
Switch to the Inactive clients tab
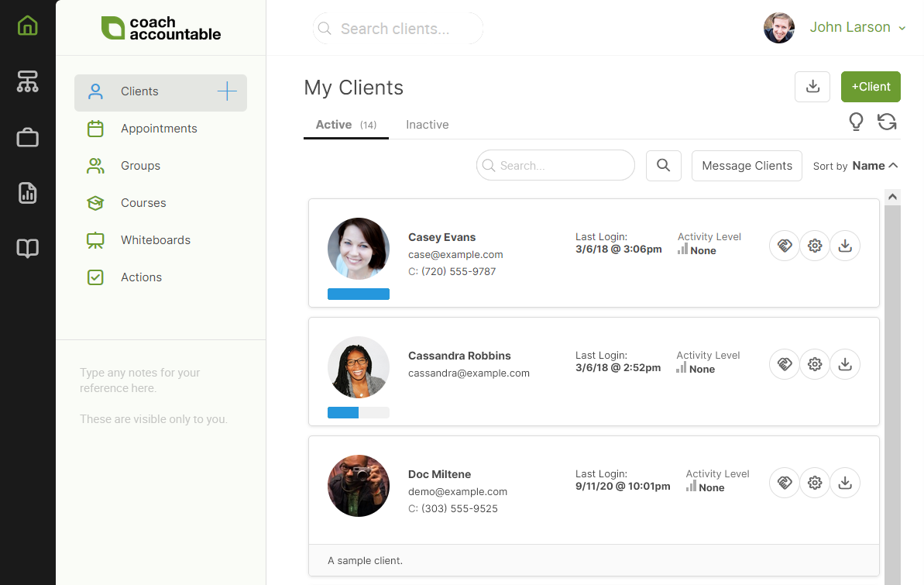[x=427, y=124]
